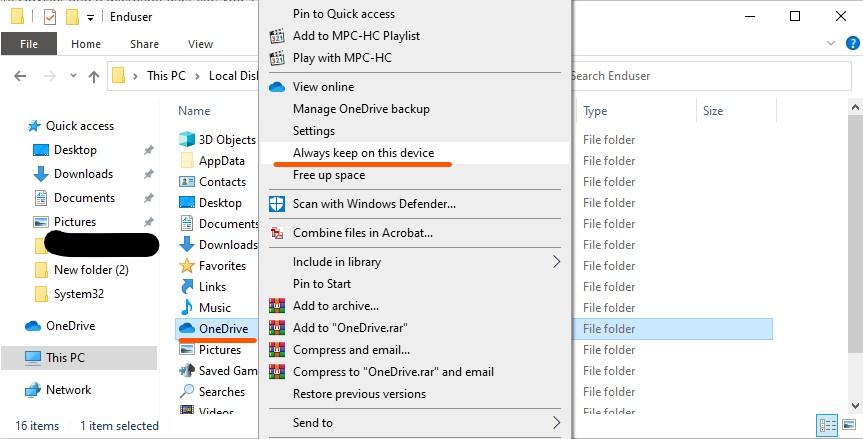Open recent locations dropdown arrow
863x439 pixels.
(x=73, y=76)
